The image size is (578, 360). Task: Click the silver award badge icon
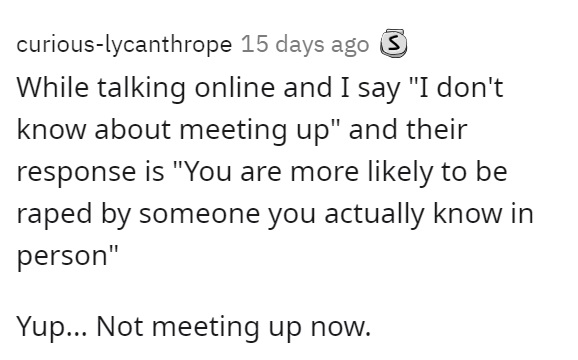[x=394, y=44]
